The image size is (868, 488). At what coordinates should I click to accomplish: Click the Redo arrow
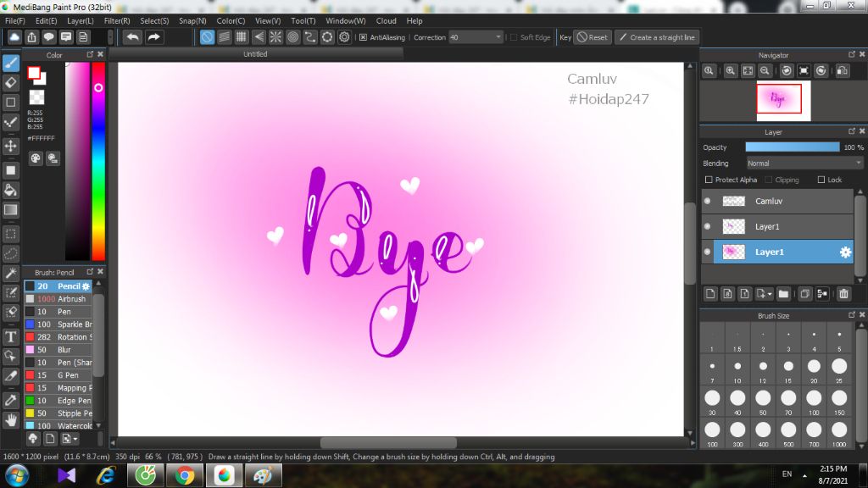(154, 37)
